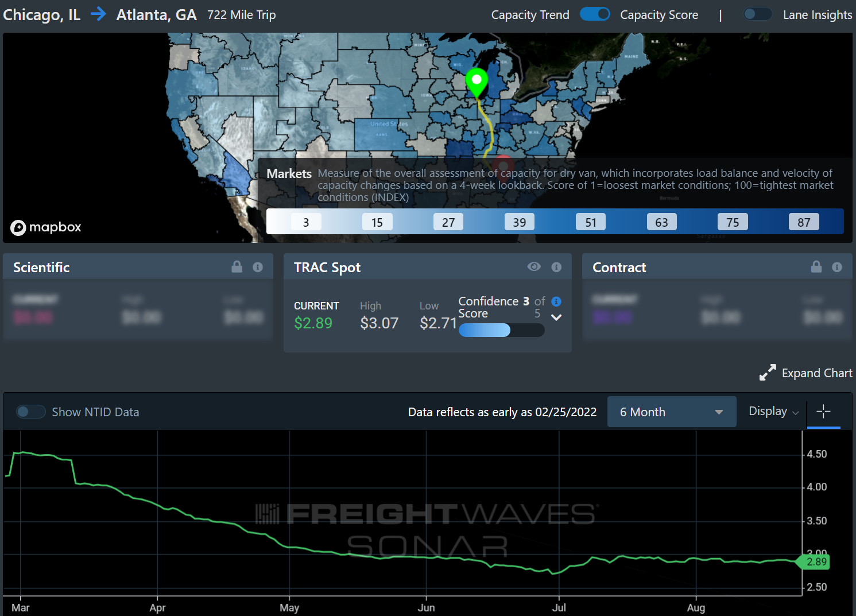Click the Capacity Trend label
The height and width of the screenshot is (616, 856).
pos(530,15)
